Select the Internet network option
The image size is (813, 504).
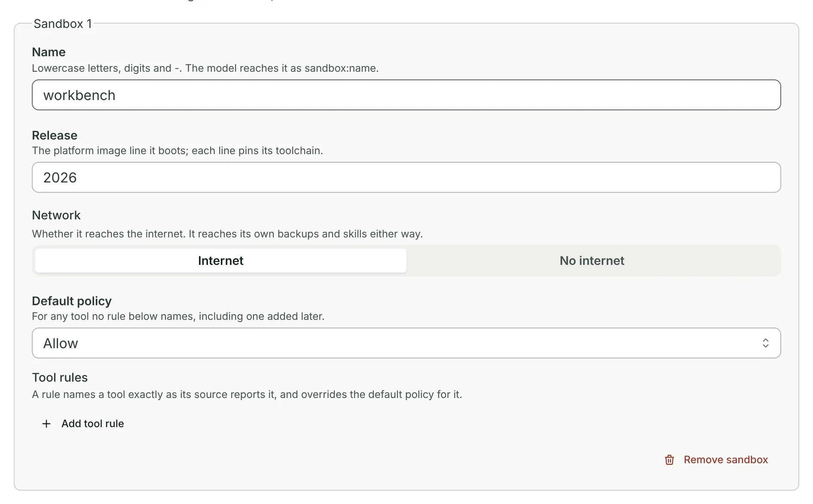click(220, 261)
